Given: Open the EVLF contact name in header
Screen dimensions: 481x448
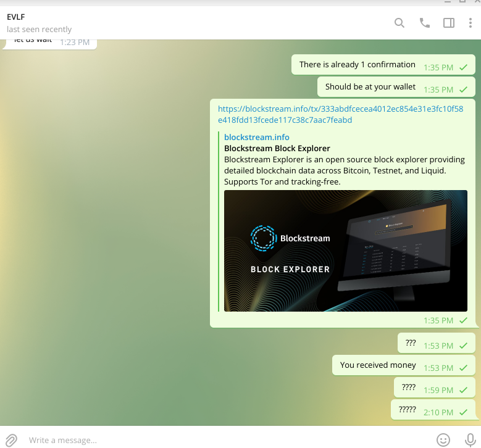Looking at the screenshot, I should click(16, 17).
